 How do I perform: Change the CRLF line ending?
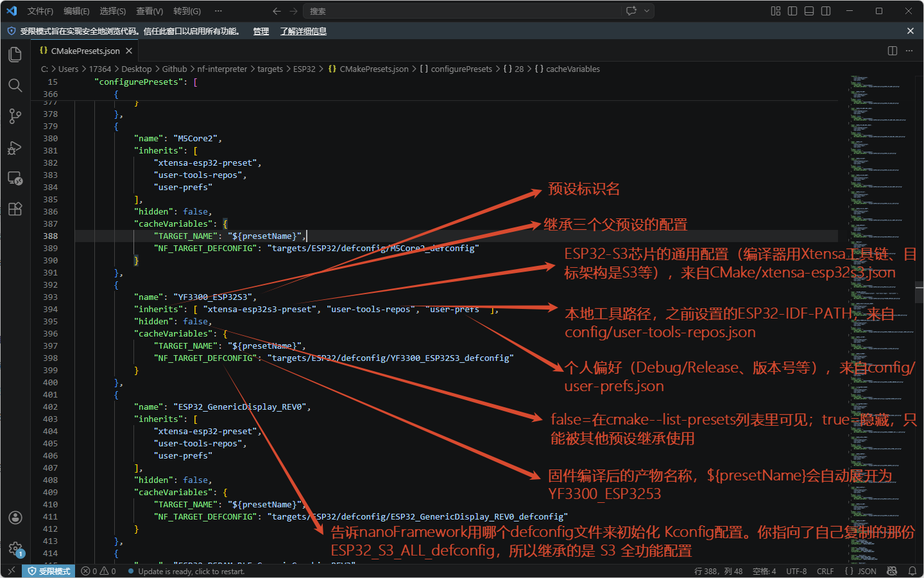pos(825,571)
